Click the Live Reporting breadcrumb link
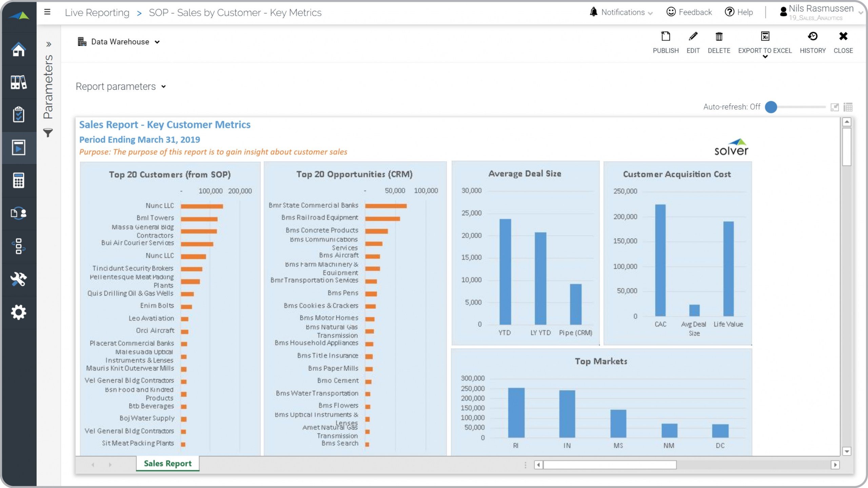Viewport: 868px width, 488px height. click(97, 13)
